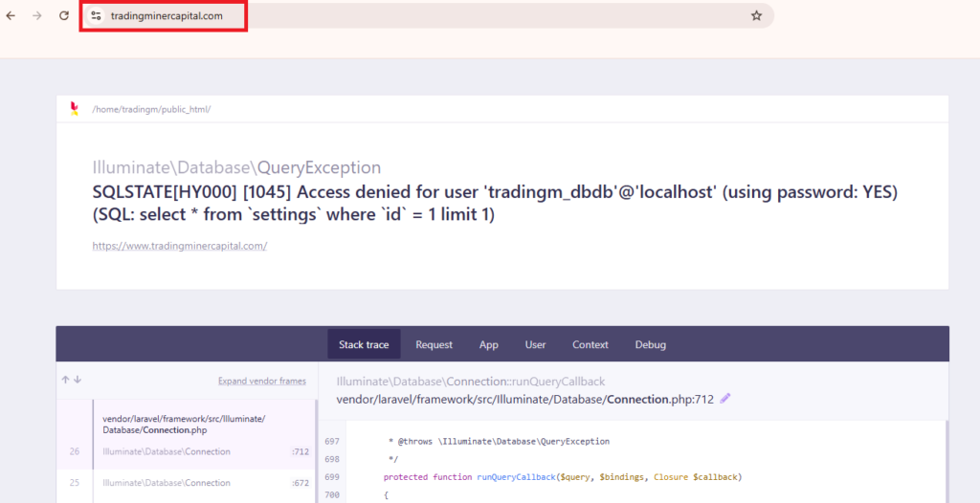Click the pencil icon to edit Connection.php

click(x=725, y=398)
